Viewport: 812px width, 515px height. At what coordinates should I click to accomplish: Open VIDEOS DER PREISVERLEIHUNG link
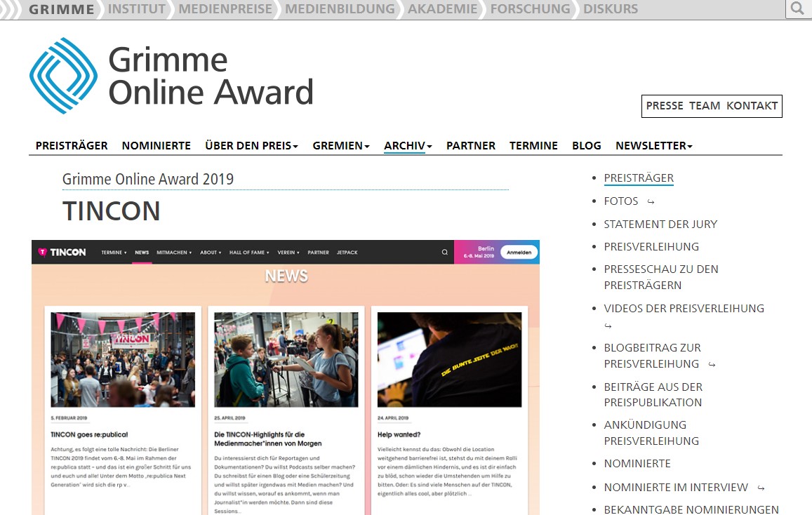click(x=684, y=309)
